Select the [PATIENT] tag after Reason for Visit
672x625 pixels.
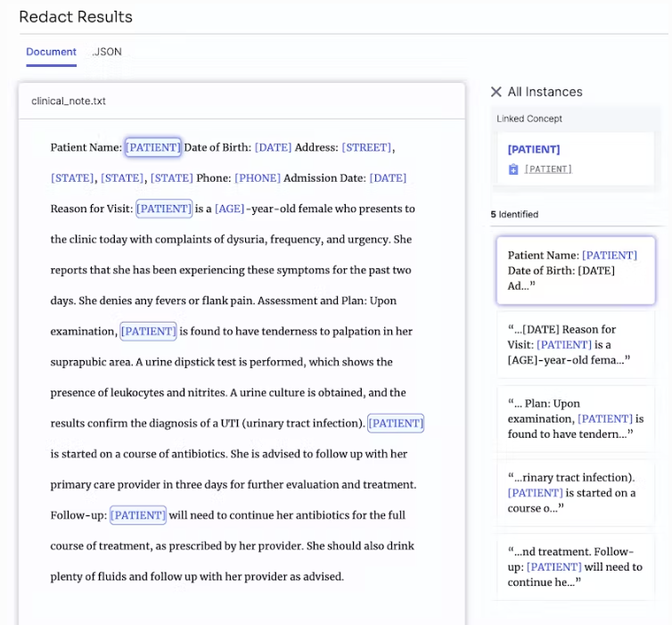coord(164,209)
